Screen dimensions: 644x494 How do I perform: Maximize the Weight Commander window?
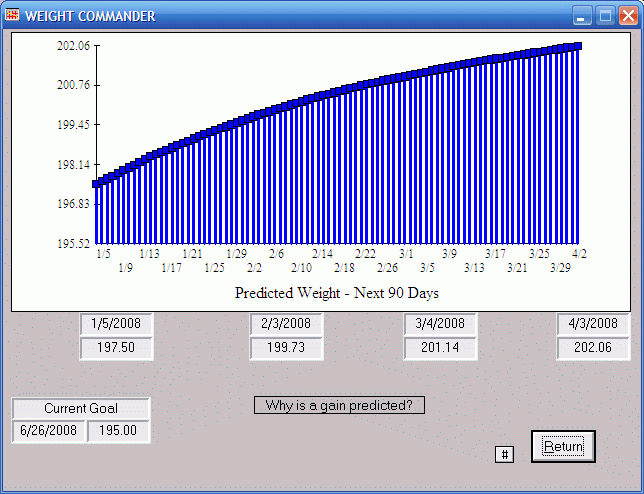605,15
